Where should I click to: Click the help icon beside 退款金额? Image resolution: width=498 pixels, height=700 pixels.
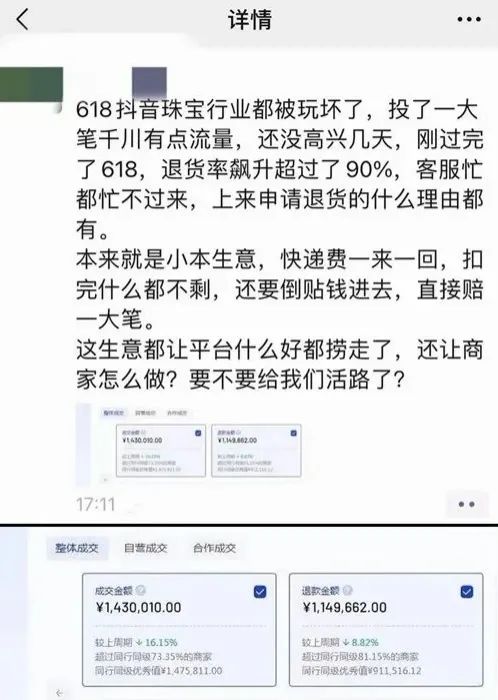coord(348,591)
